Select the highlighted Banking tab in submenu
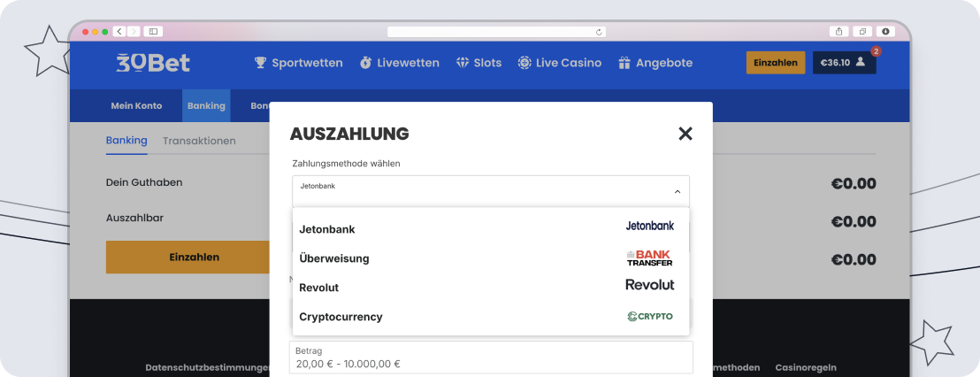Screen dimensions: 980x377 (x=206, y=105)
